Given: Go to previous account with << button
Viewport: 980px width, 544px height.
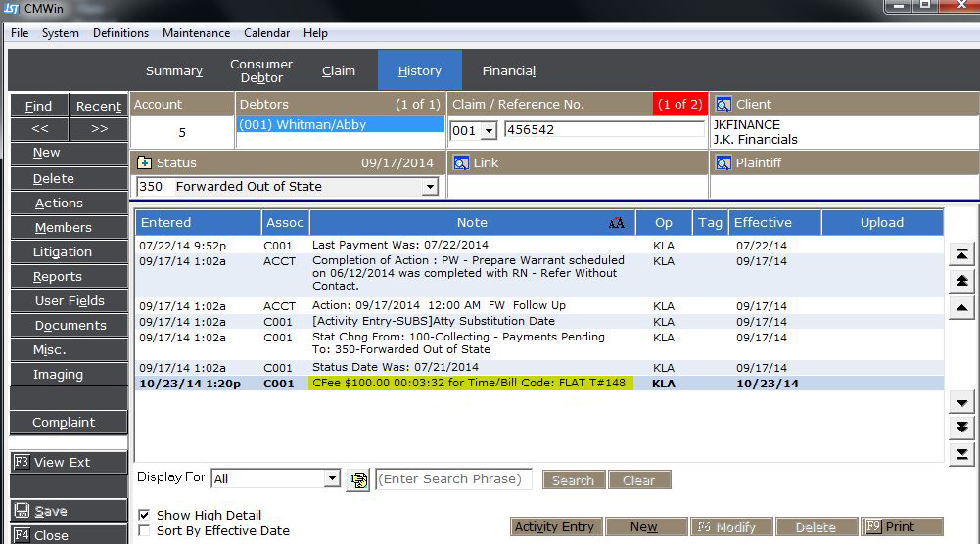Looking at the screenshot, I should click(40, 128).
